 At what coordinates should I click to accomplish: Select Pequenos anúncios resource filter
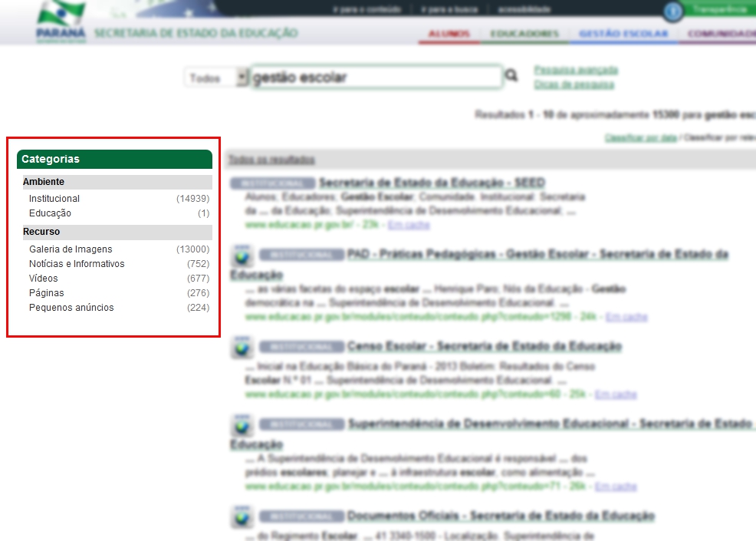[x=71, y=308]
